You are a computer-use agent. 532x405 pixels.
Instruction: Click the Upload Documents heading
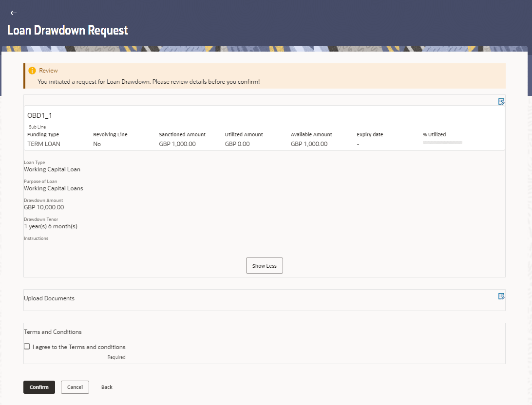[49, 298]
